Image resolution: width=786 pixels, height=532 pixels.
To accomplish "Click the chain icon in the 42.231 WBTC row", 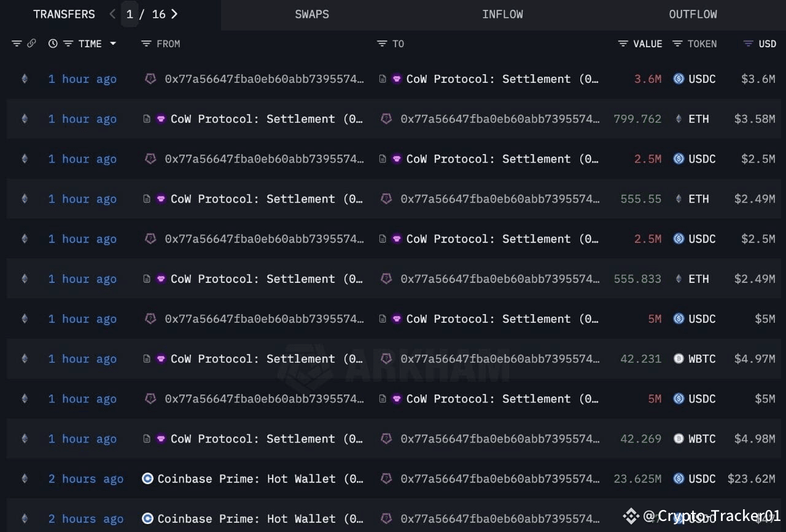I will (25, 358).
